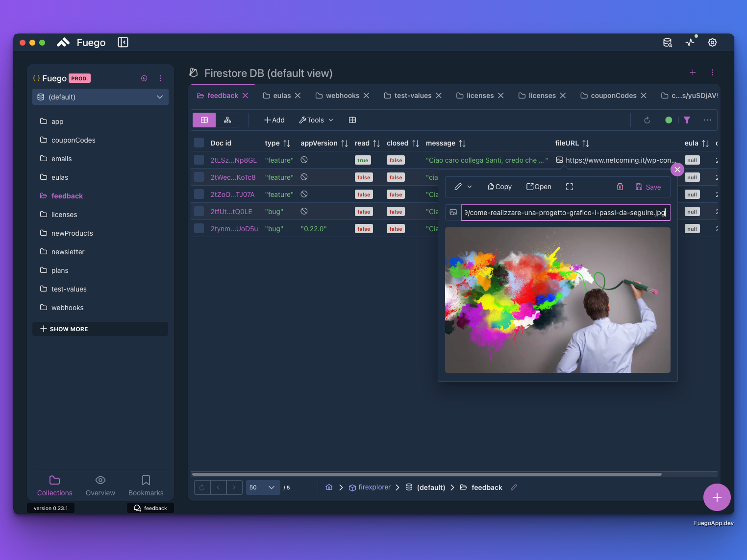Sort by the appVersion column
Viewport: 747px width, 560px height.
pyautogui.click(x=345, y=144)
